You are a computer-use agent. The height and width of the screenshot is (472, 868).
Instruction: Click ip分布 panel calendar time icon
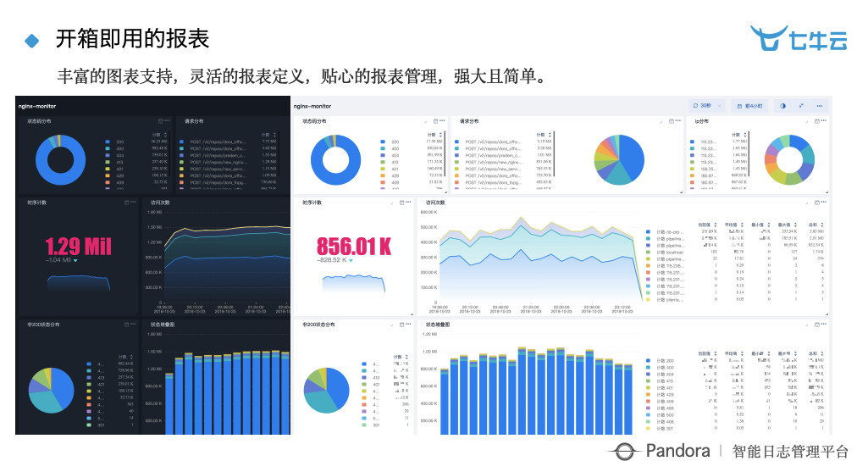[x=817, y=121]
